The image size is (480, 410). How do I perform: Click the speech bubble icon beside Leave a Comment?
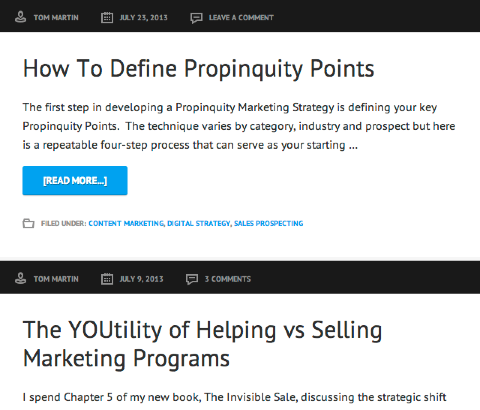click(196, 18)
